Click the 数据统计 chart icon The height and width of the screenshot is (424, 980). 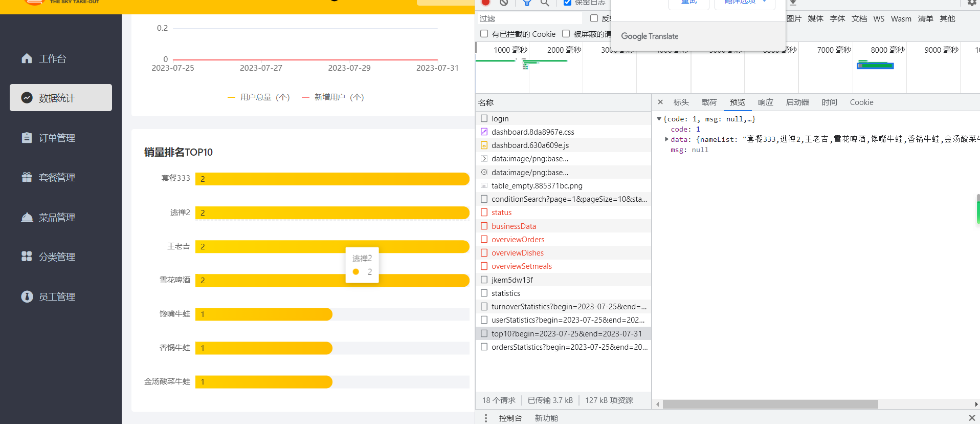(27, 98)
